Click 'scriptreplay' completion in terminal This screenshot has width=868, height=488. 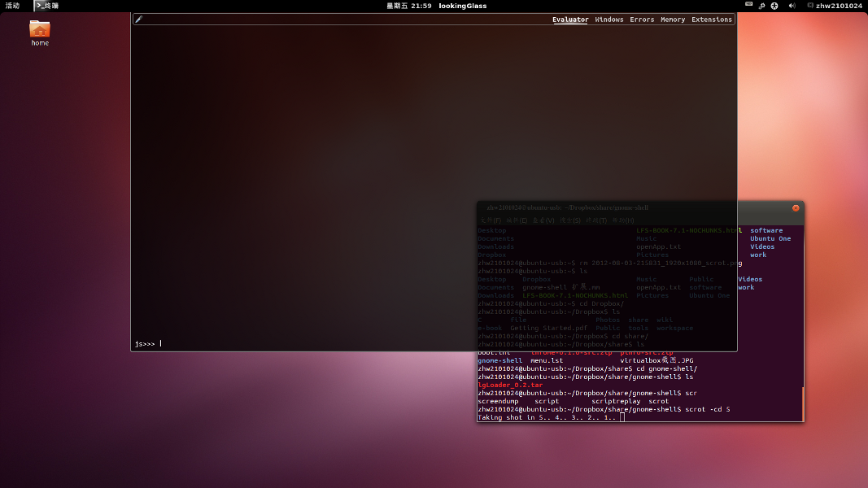(616, 401)
